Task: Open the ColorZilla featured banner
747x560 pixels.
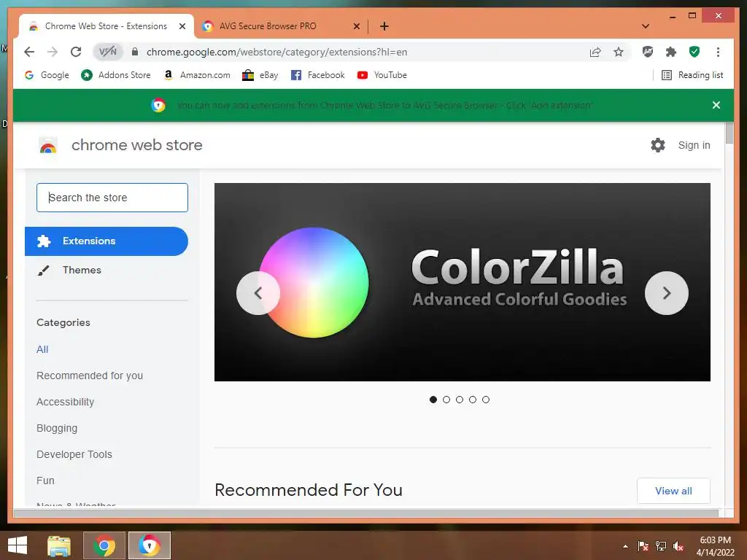Action: 462,282
